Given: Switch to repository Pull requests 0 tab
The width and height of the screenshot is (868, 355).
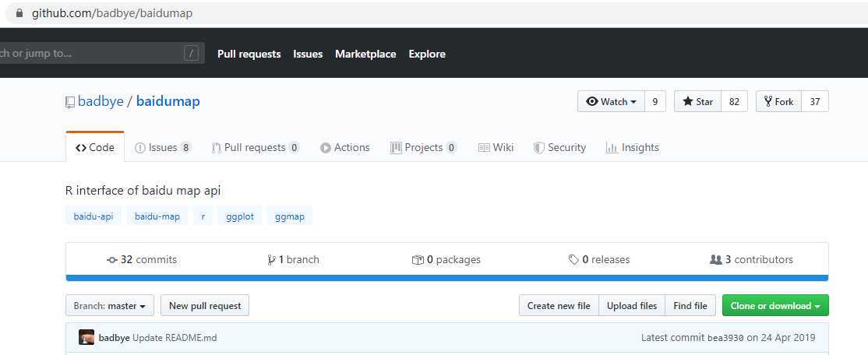Looking at the screenshot, I should click(256, 148).
